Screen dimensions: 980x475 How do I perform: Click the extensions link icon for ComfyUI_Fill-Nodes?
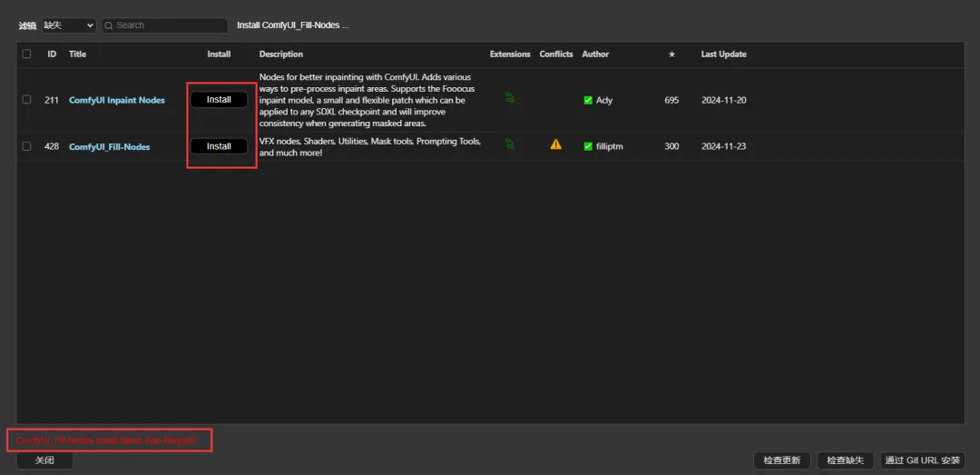pos(510,143)
